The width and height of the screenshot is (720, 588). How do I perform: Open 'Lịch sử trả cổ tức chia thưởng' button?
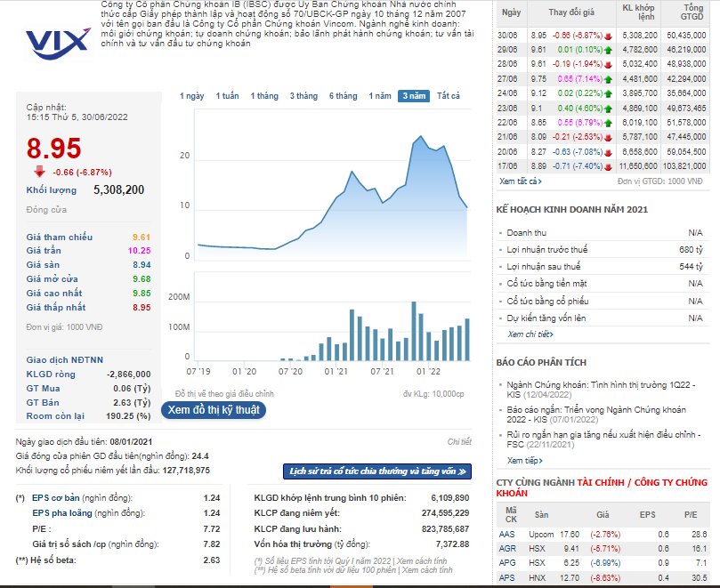377,471
